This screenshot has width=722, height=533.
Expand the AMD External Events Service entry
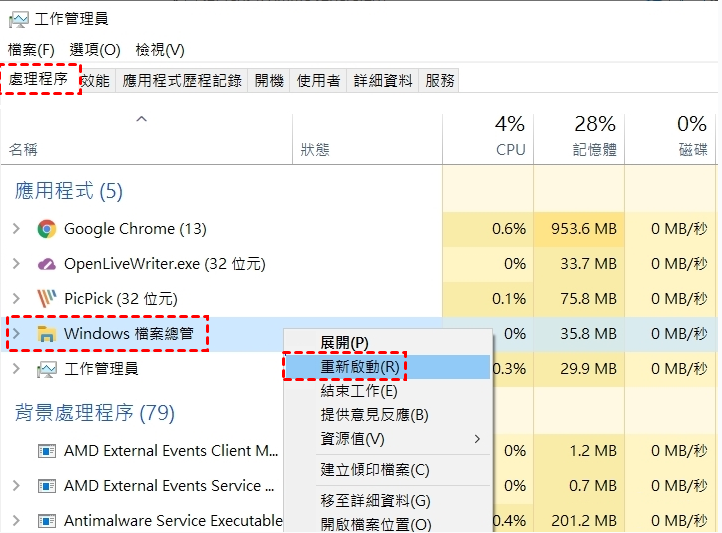(17, 486)
